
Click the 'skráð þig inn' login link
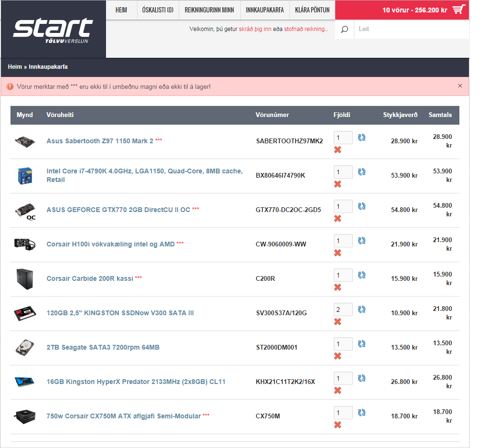(255, 29)
